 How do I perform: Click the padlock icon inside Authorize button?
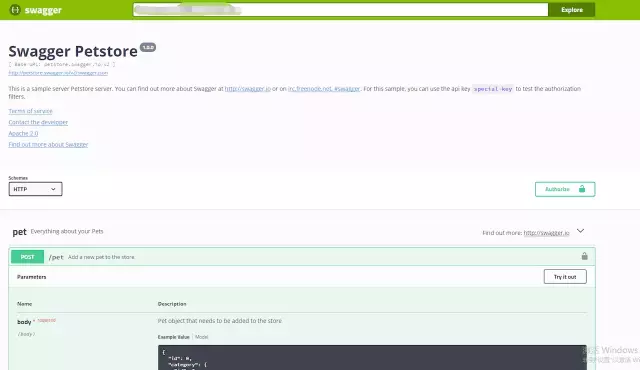pyautogui.click(x=582, y=189)
